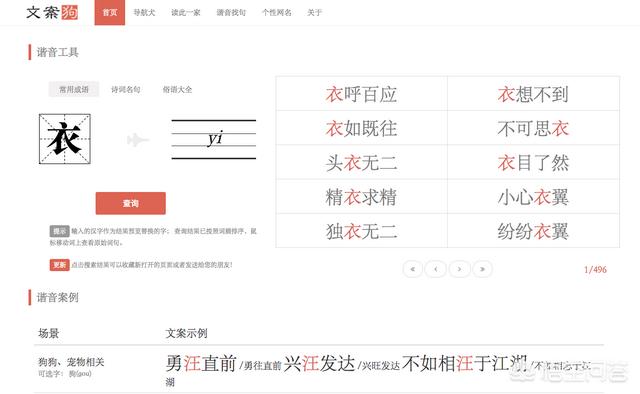Viewport: 640px width, 394px height.
Task: Select the 不可思衣 result
Action: point(533,128)
